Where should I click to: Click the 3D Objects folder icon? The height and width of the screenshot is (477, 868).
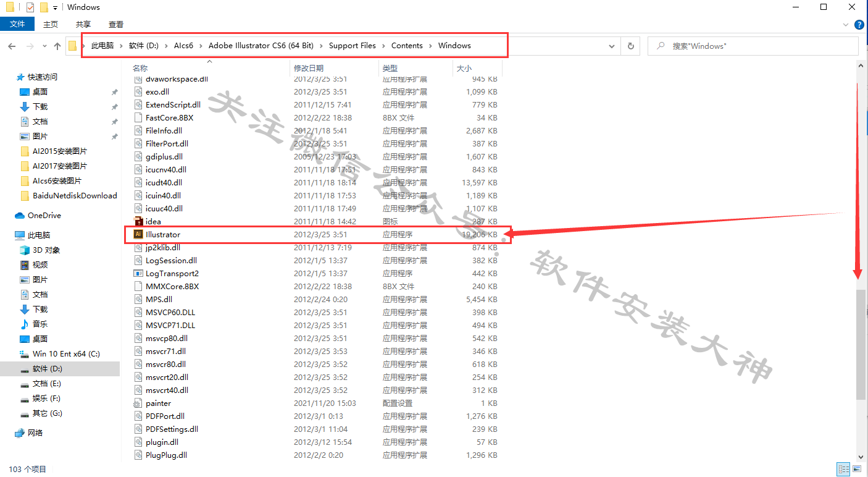tap(25, 250)
